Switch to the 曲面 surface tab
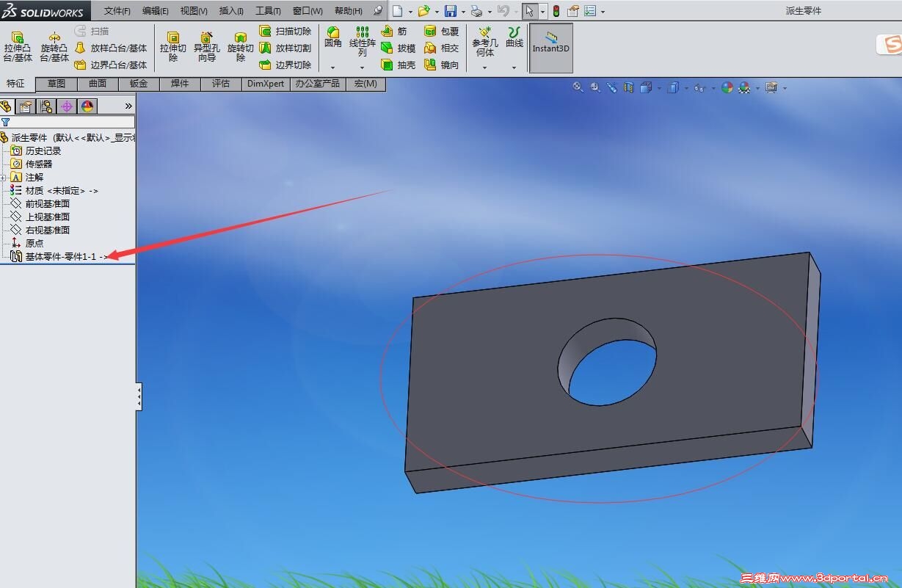Viewport: 902px width, 588px height. click(98, 84)
